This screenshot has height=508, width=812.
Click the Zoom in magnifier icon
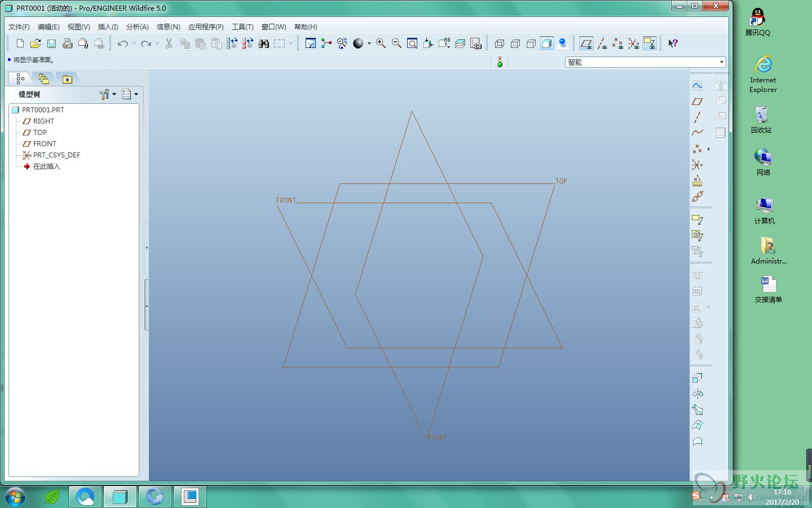381,43
